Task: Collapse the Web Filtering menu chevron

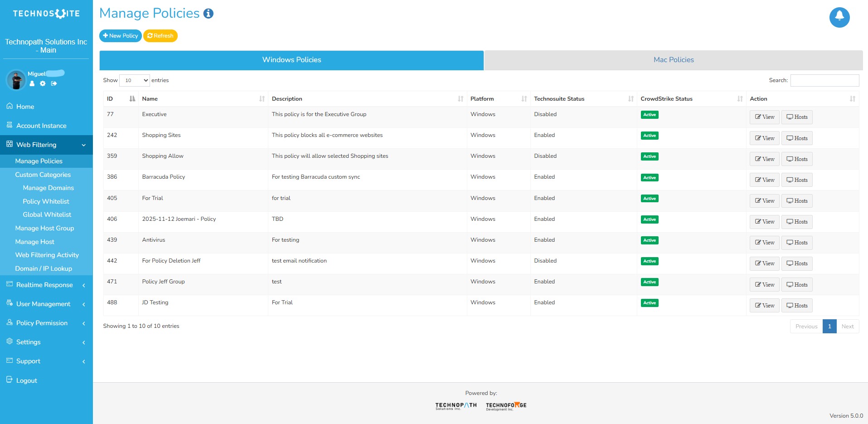Action: point(84,145)
